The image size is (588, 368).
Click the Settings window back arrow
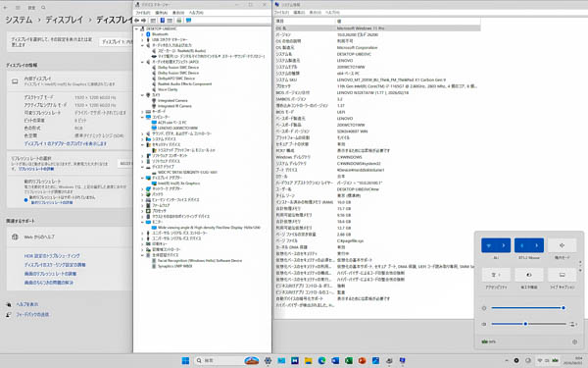[6, 8]
